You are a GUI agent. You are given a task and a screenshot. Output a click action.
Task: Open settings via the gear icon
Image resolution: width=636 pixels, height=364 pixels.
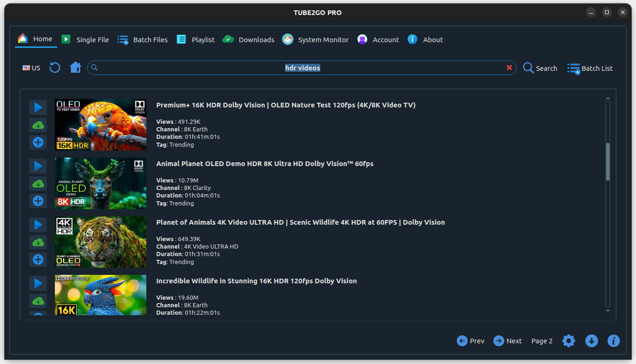click(568, 341)
